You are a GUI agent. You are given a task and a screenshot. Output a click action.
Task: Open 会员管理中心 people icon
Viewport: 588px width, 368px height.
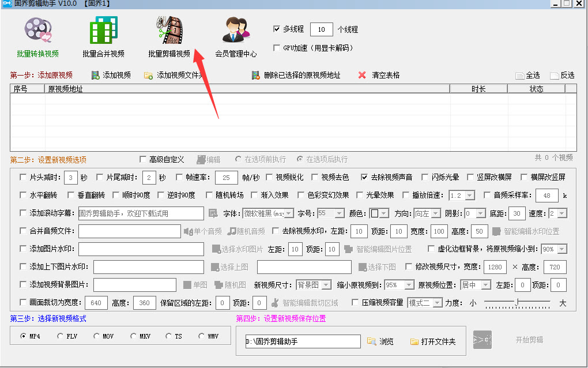(x=236, y=29)
